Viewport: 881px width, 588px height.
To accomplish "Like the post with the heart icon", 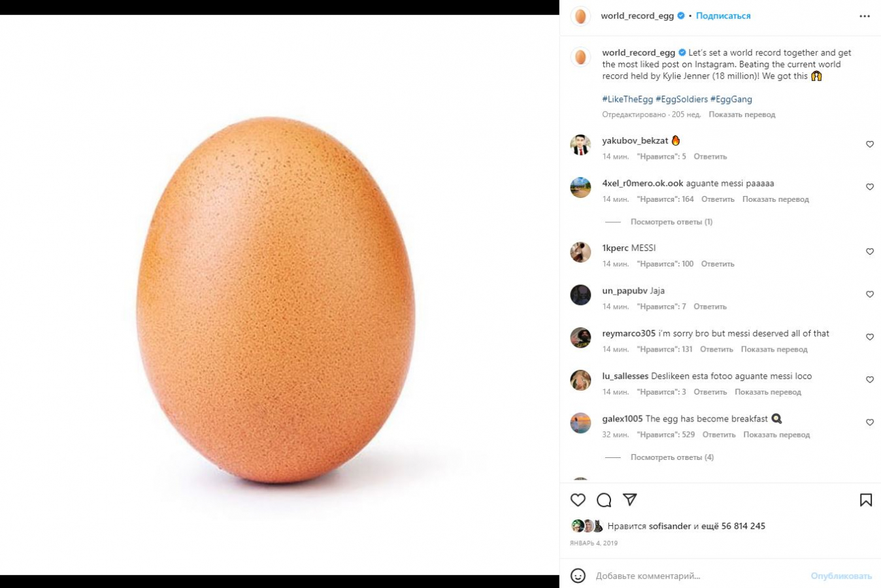I will 578,500.
